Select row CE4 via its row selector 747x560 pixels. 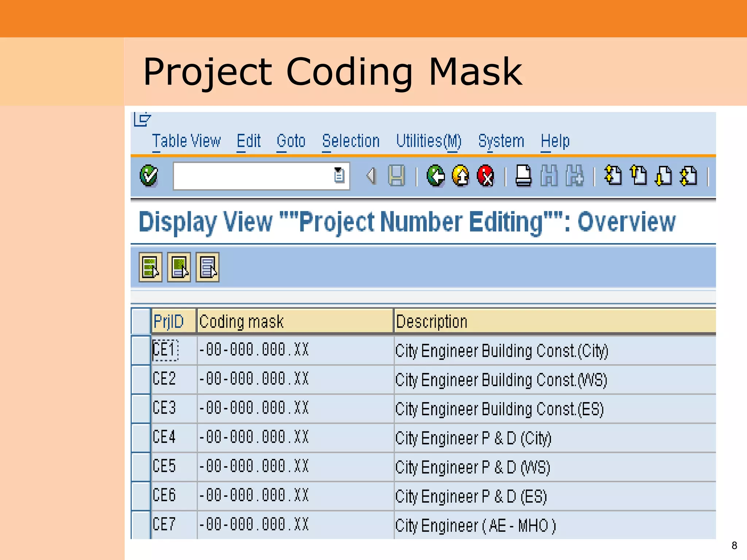click(x=141, y=438)
